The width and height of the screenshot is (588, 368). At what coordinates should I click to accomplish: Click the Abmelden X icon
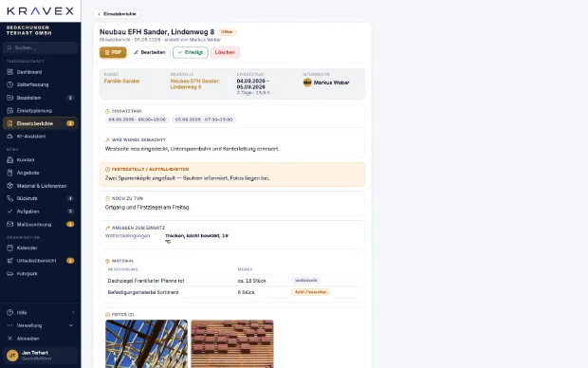[10, 339]
